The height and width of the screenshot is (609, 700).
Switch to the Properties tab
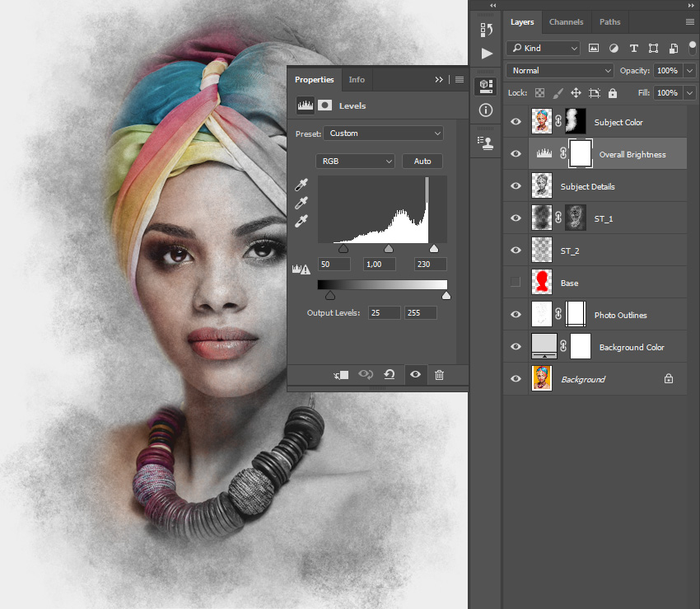click(315, 80)
